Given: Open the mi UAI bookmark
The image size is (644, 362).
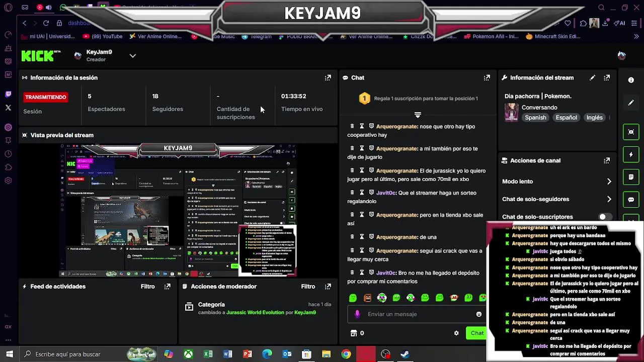Looking at the screenshot, I should click(48, 36).
